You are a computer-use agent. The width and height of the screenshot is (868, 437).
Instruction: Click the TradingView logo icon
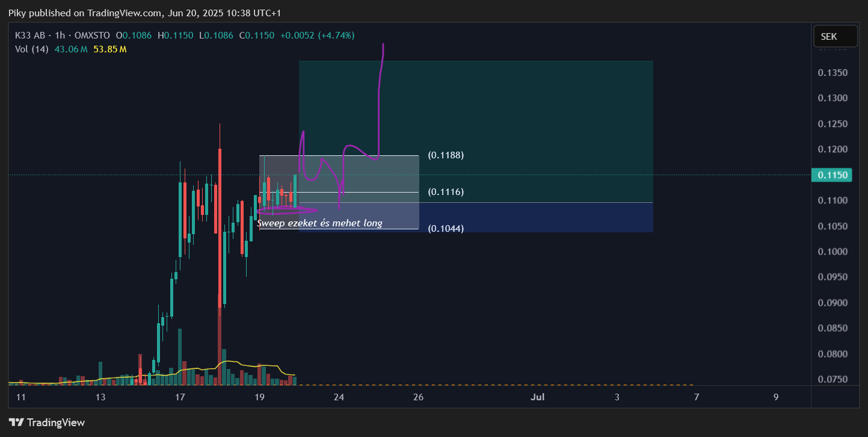coord(16,423)
